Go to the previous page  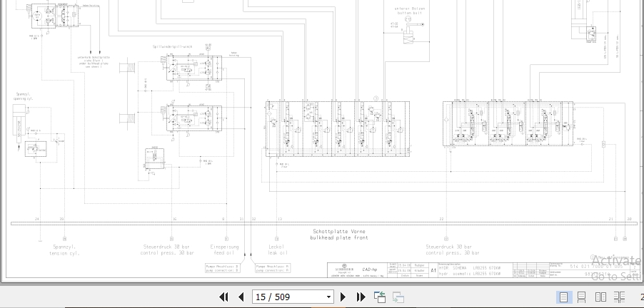(x=241, y=297)
